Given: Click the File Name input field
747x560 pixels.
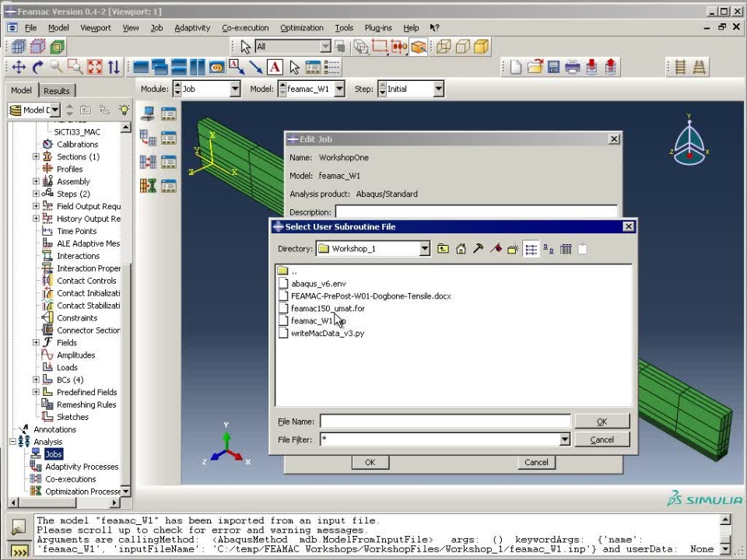Looking at the screenshot, I should (445, 422).
